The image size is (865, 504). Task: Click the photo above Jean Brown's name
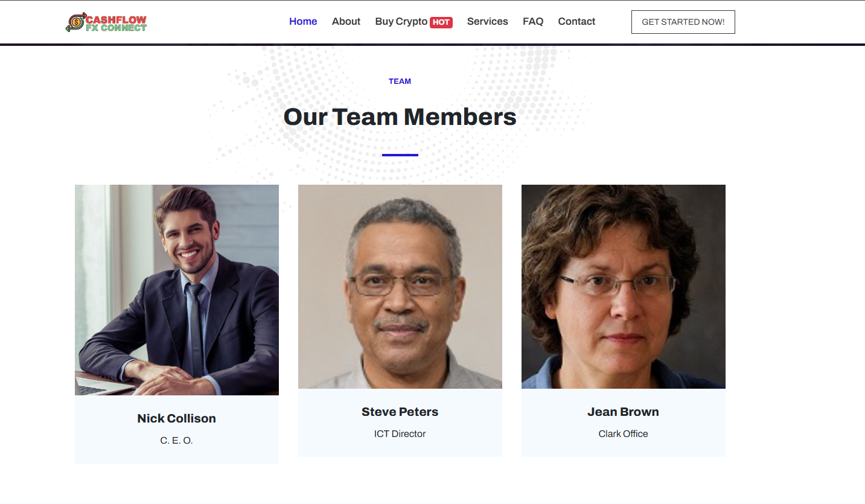pyautogui.click(x=624, y=287)
